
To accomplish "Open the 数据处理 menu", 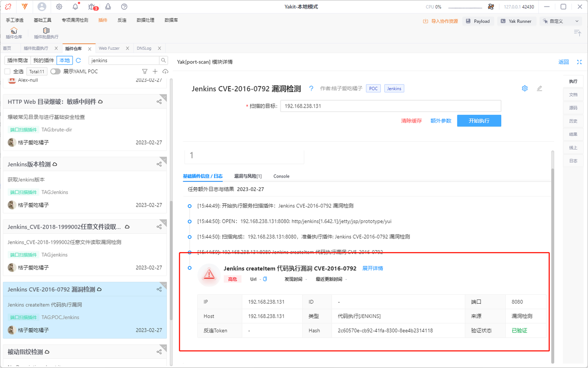I will [x=145, y=20].
